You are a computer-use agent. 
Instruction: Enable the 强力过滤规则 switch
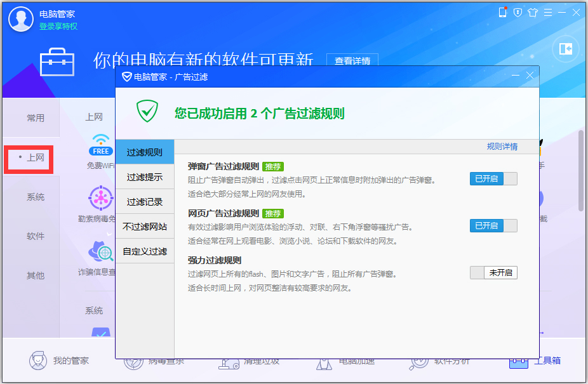[x=493, y=273]
